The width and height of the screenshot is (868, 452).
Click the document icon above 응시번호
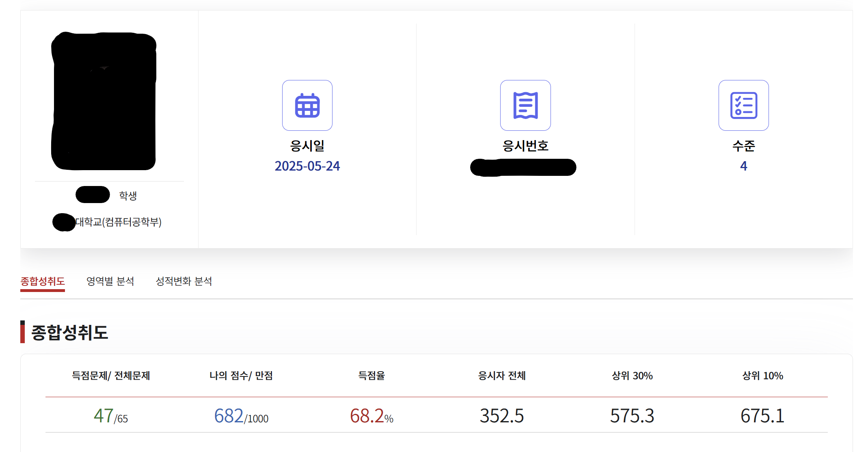(525, 105)
